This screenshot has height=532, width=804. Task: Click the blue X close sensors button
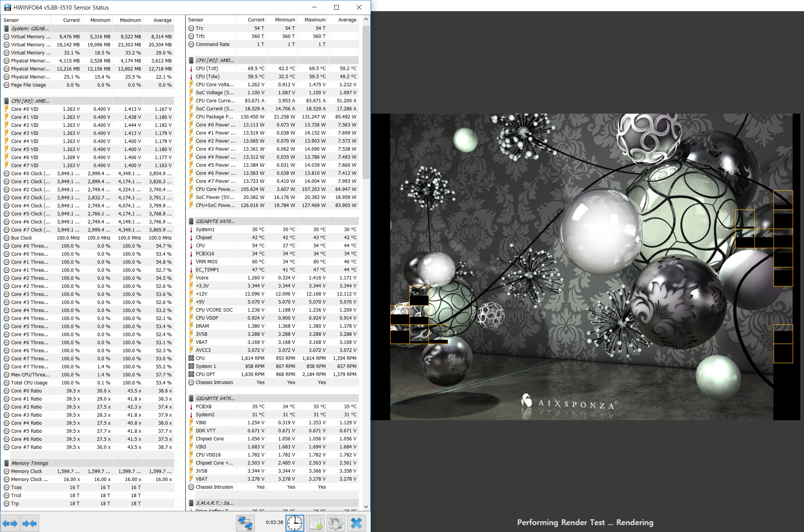(356, 523)
